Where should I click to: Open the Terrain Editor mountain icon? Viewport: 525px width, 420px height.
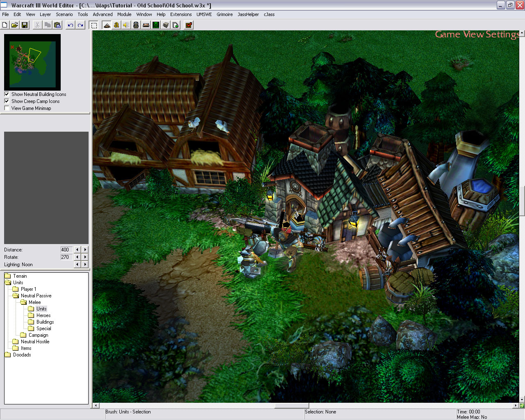click(107, 25)
